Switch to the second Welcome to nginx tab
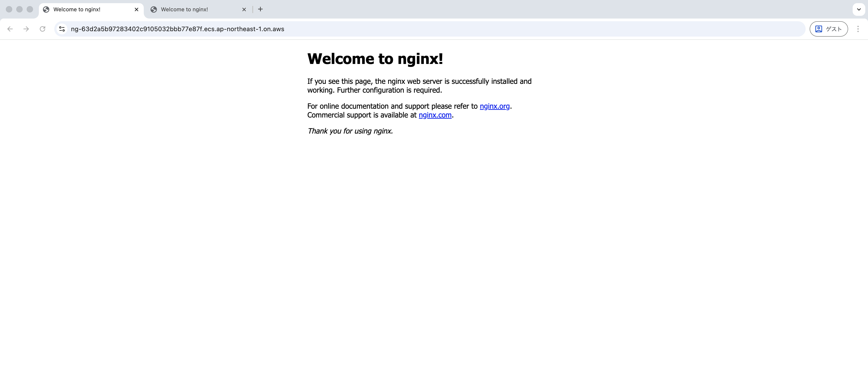Viewport: 868px width, 381px height. [x=192, y=9]
